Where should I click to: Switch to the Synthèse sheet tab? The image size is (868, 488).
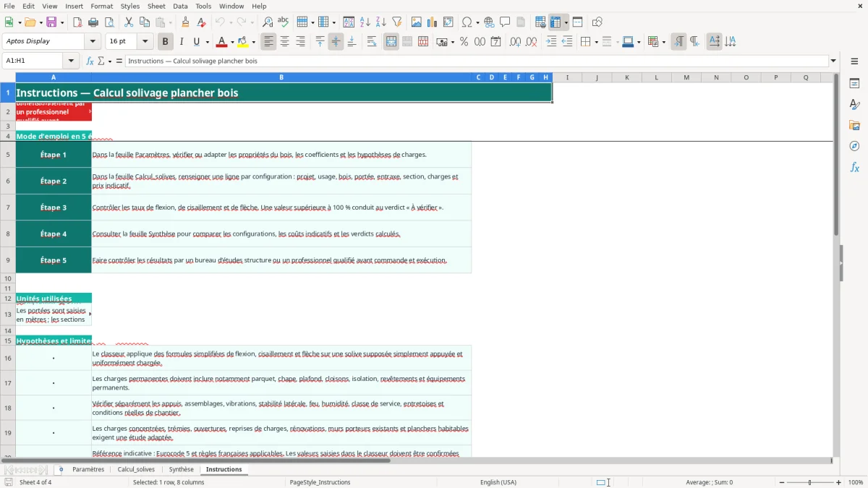pyautogui.click(x=182, y=469)
